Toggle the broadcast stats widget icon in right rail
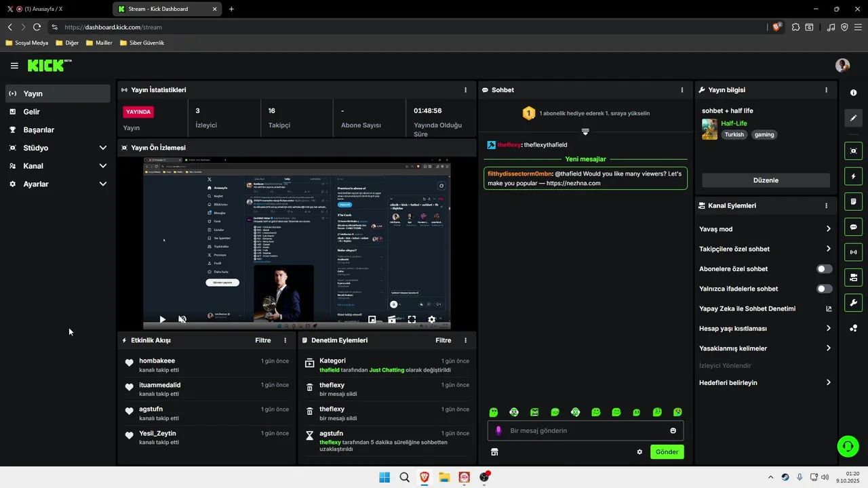The width and height of the screenshot is (868, 488). [854, 252]
